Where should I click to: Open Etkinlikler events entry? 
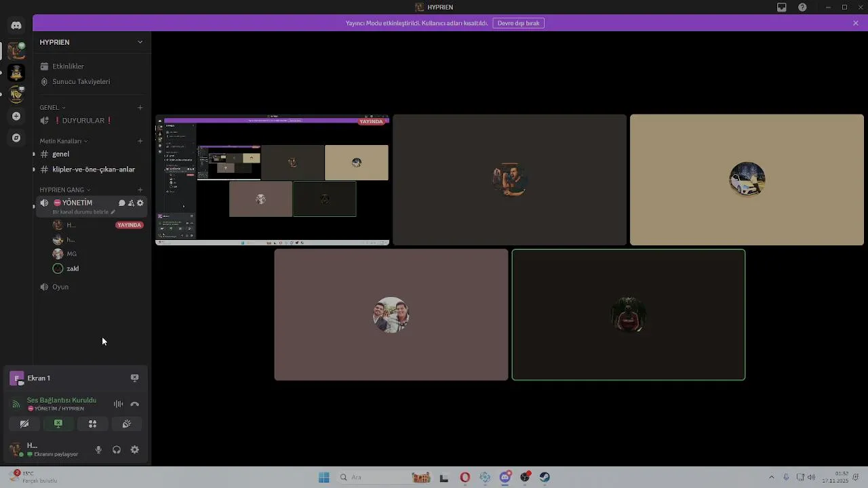[x=92, y=66]
